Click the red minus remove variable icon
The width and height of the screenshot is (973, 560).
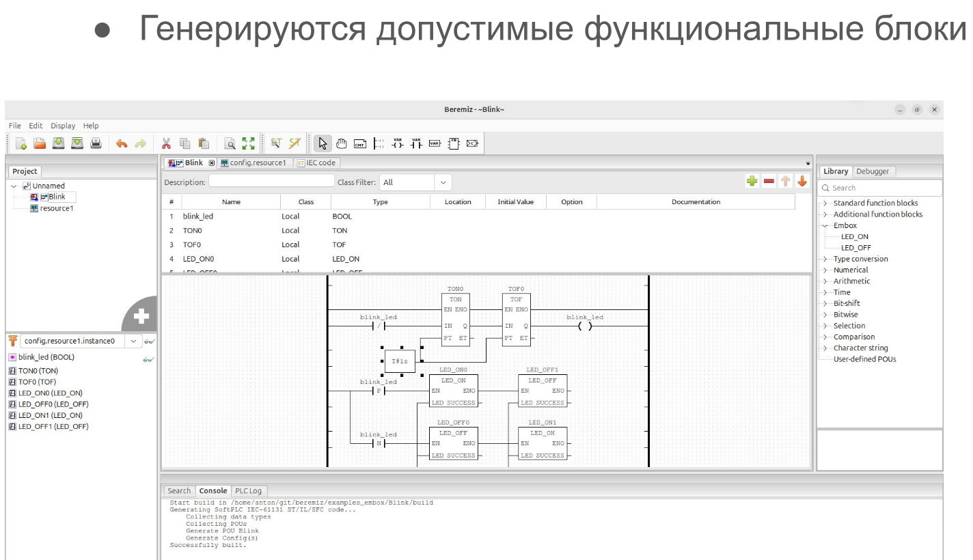(x=769, y=182)
